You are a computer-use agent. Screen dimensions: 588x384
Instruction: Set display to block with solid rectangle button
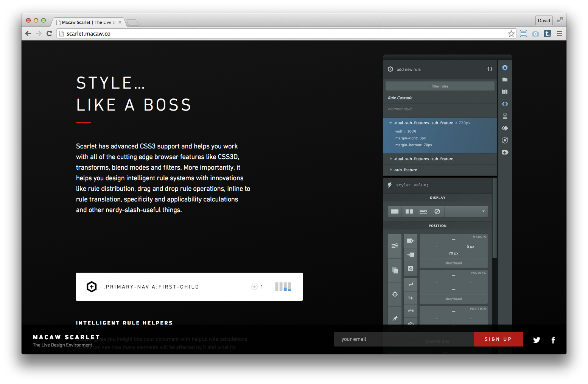point(395,211)
